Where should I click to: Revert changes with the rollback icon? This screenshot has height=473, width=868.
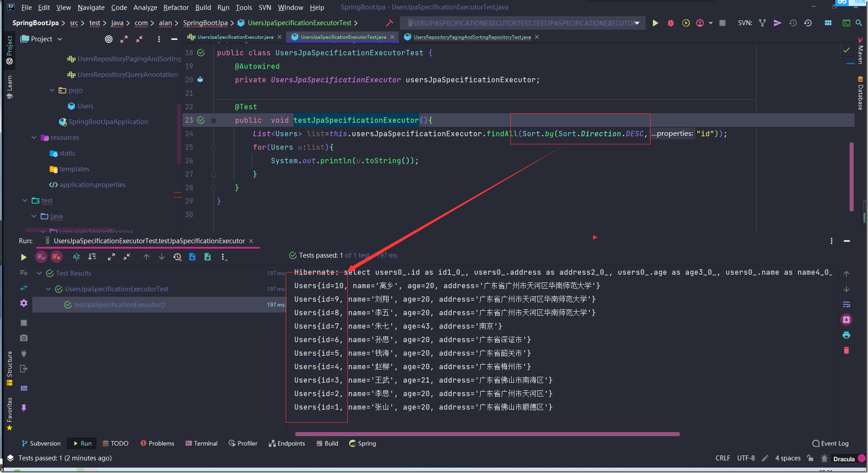click(808, 23)
